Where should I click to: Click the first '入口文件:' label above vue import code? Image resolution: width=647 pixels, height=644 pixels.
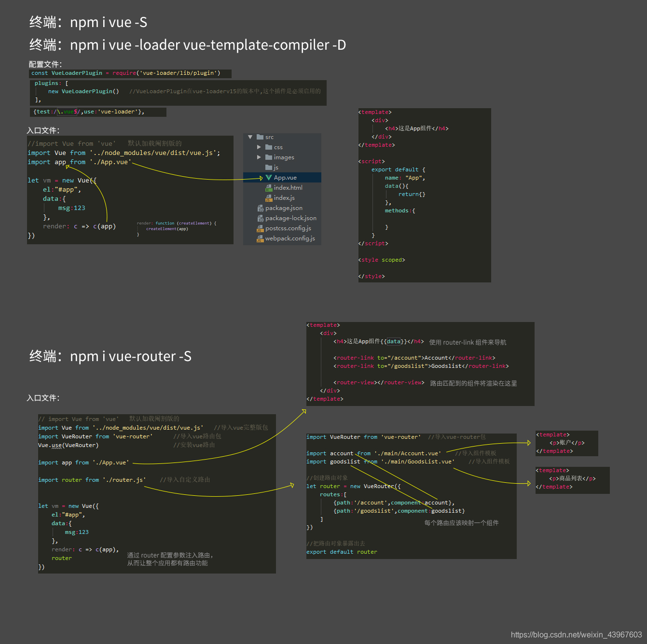[x=43, y=130]
